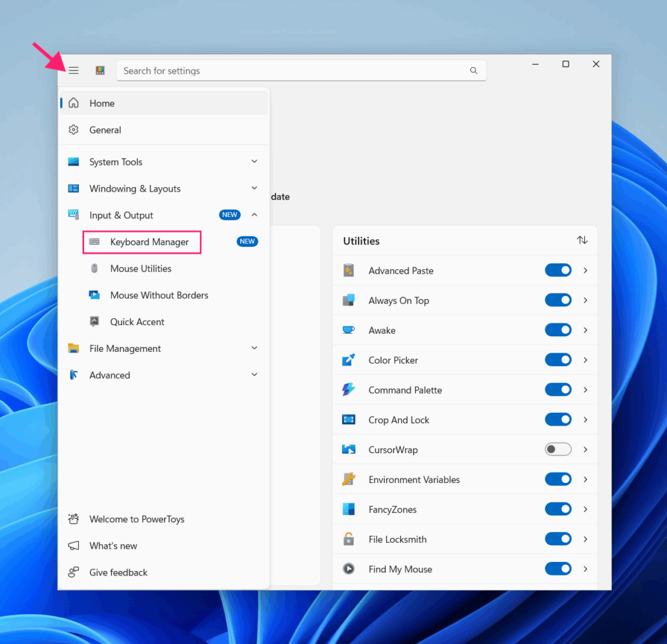667x644 pixels.
Task: Open Always On Top settings arrow
Action: pos(586,300)
